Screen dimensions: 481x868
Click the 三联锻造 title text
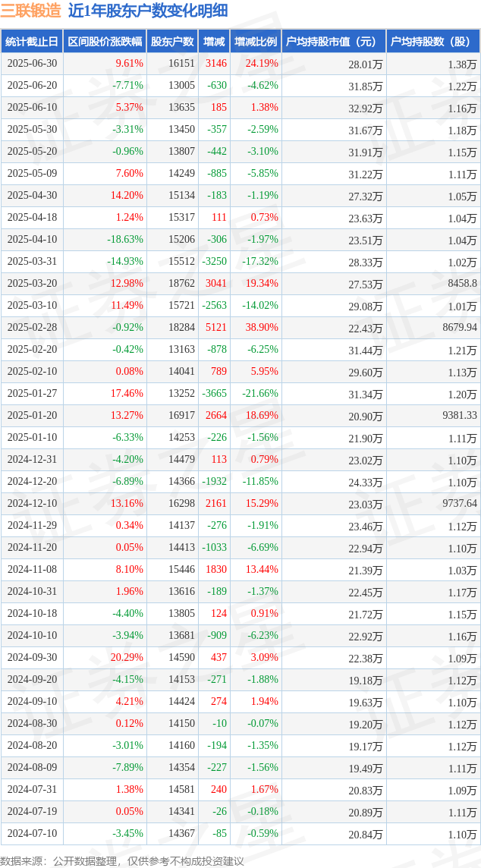(x=31, y=10)
